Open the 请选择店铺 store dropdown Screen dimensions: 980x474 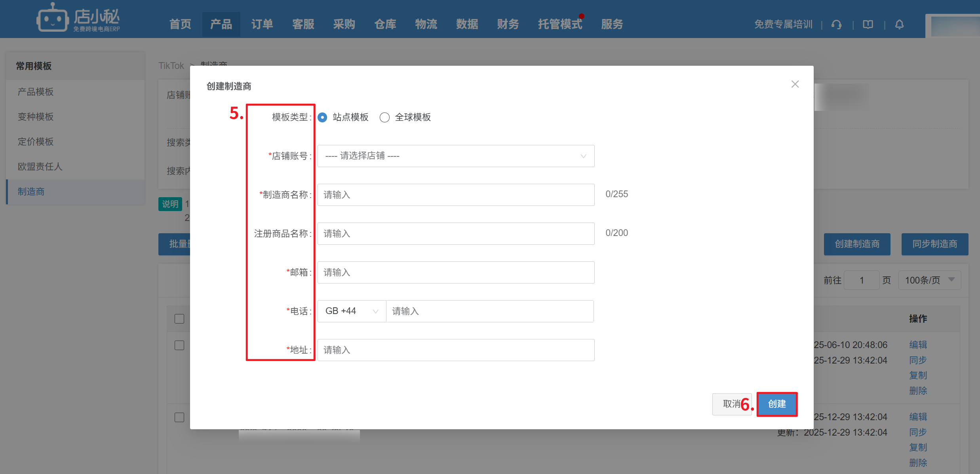[455, 156]
